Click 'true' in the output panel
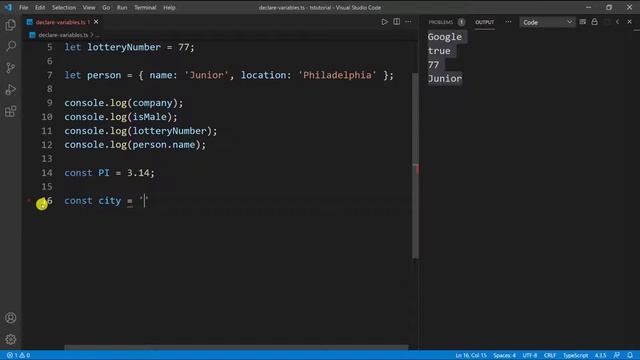This screenshot has height=360, width=640. click(x=439, y=51)
